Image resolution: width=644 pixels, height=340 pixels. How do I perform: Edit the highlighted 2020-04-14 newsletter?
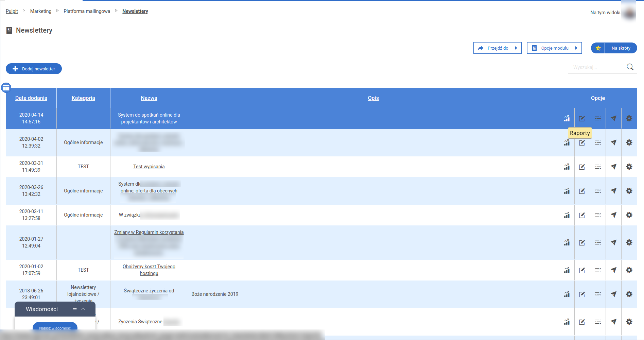(582, 118)
